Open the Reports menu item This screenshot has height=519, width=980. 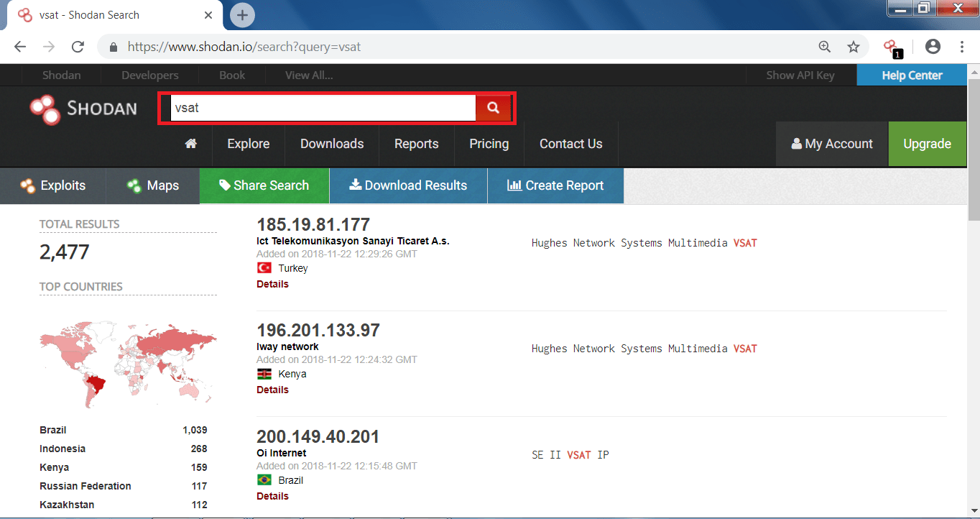point(417,144)
